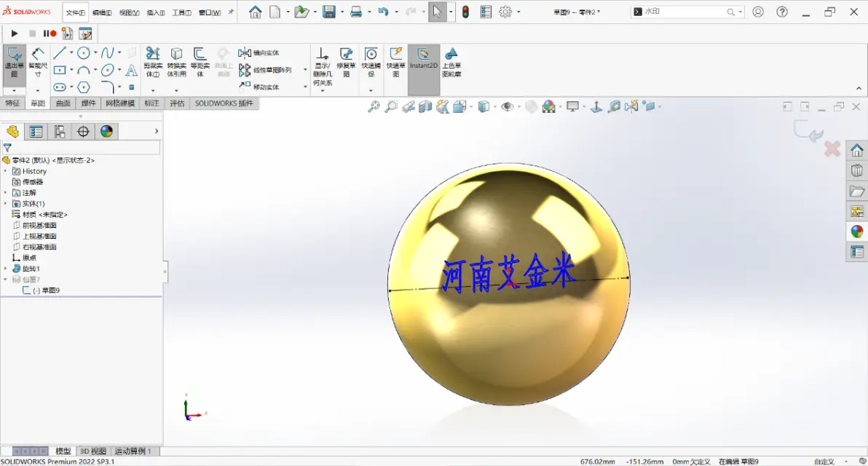Open the PropertyManager tab icon
Screen dimensions: 868x466
coord(36,132)
